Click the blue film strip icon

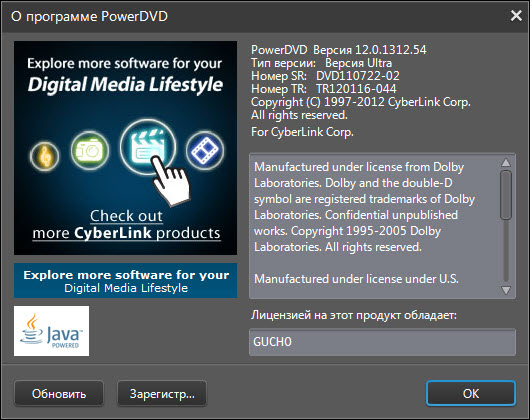(x=204, y=150)
